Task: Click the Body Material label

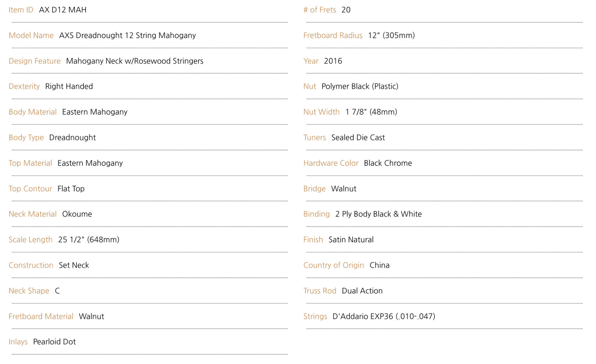Action: (x=33, y=112)
